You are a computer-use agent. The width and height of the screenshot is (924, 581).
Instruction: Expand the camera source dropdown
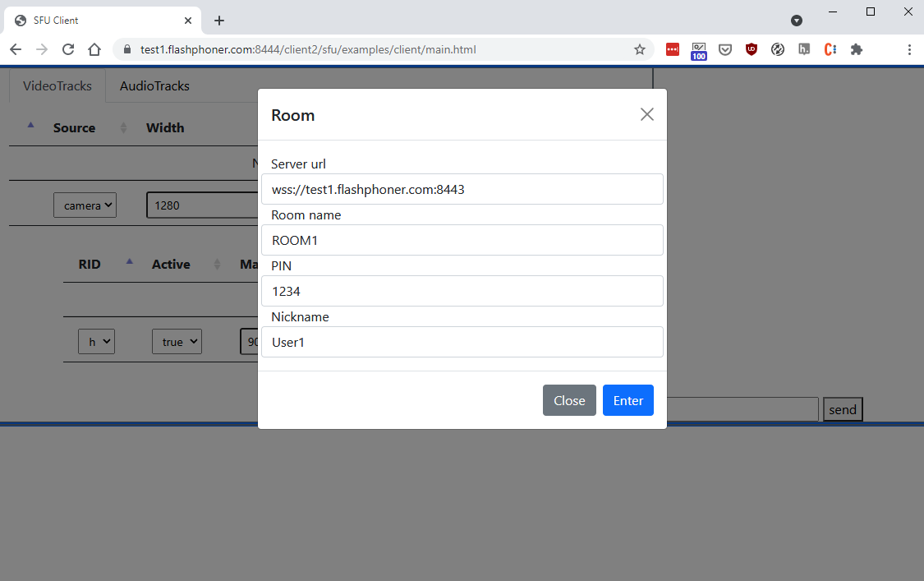click(85, 205)
